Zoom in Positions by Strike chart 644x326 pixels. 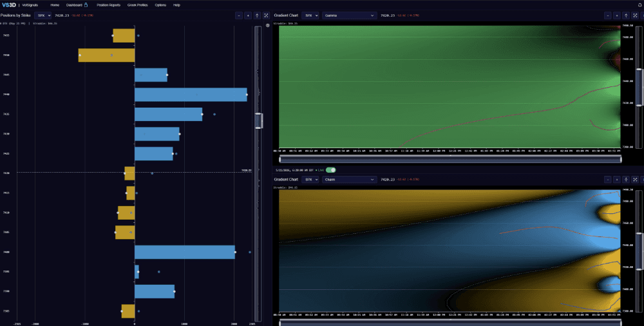tap(248, 15)
